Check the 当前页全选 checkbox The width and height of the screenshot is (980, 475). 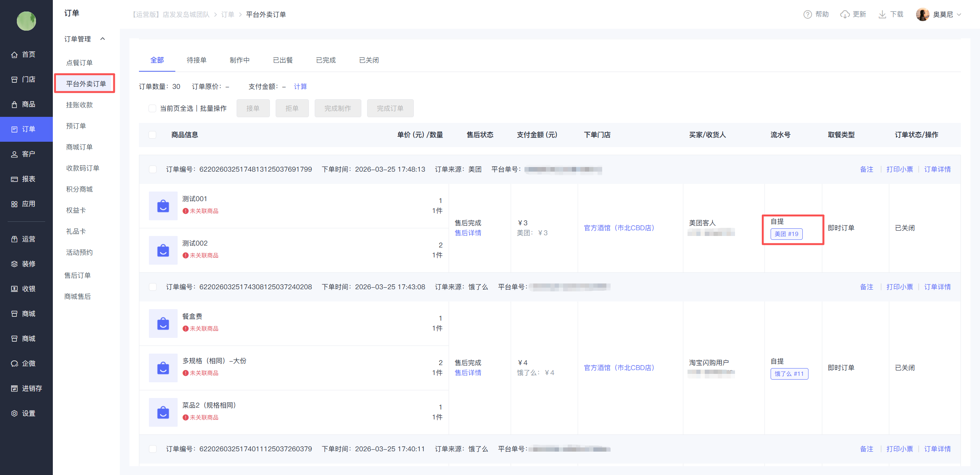[x=152, y=108]
